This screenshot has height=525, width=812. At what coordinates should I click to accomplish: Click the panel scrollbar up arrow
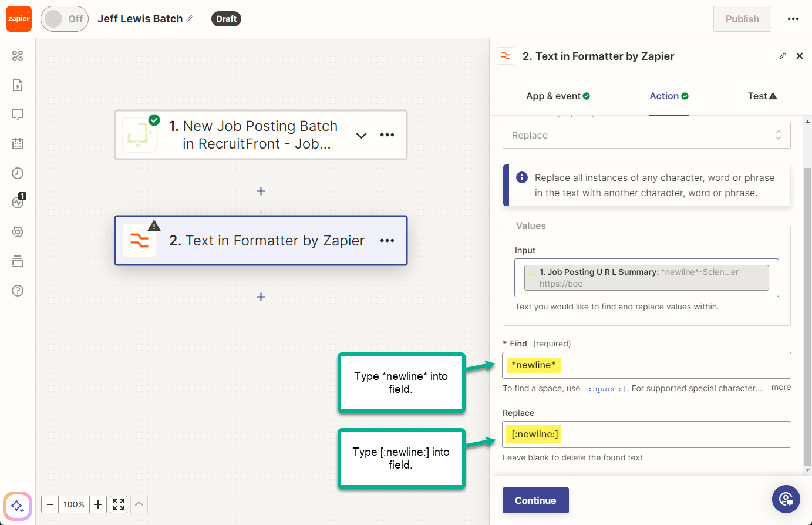(x=807, y=122)
